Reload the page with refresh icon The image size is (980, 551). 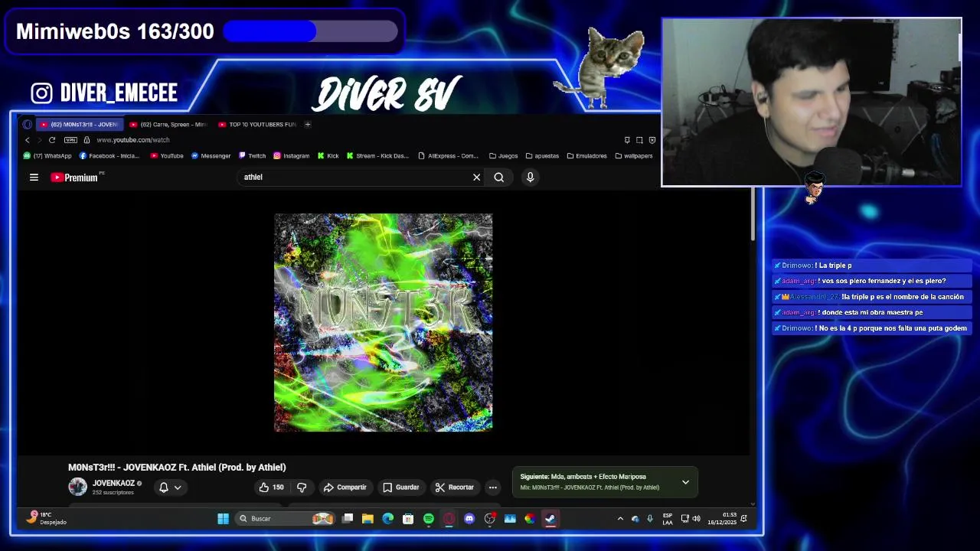52,140
